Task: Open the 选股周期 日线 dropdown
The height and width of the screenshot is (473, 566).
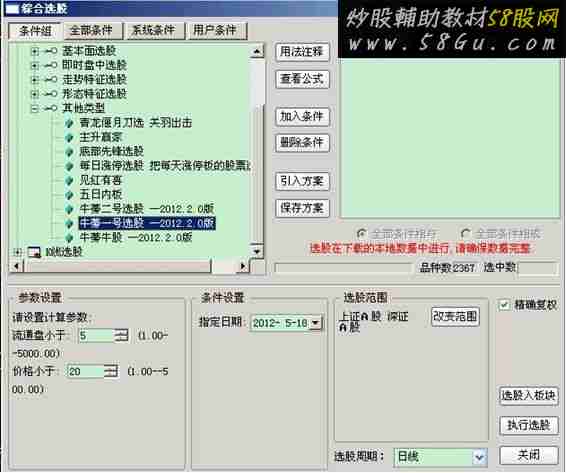Action: point(480,457)
